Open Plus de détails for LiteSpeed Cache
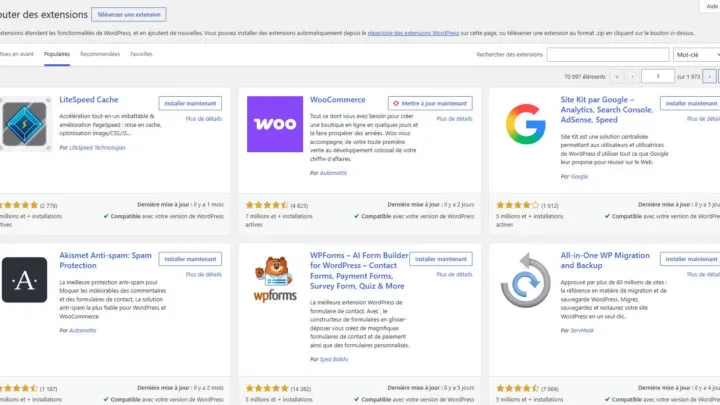720x405 pixels. [203, 119]
